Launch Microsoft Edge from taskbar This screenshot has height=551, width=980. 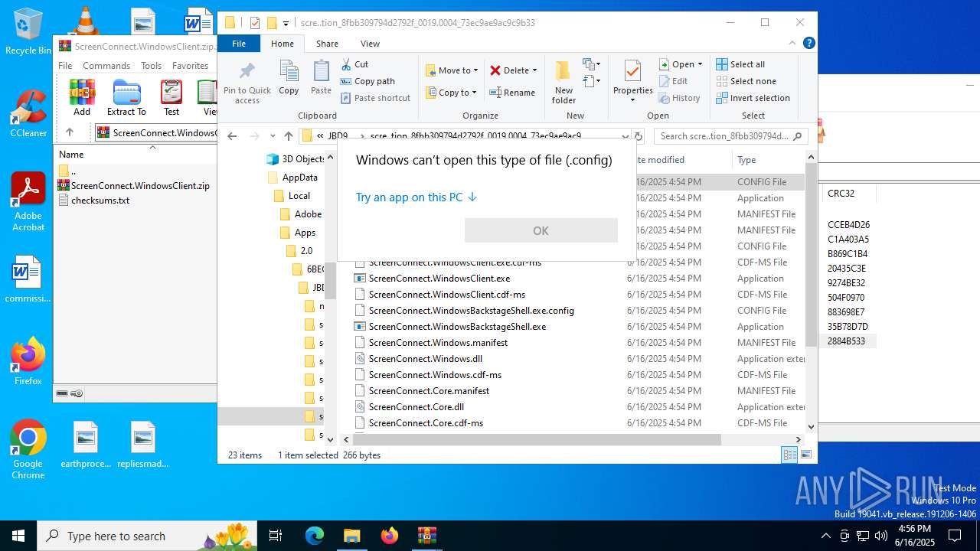pyautogui.click(x=315, y=536)
